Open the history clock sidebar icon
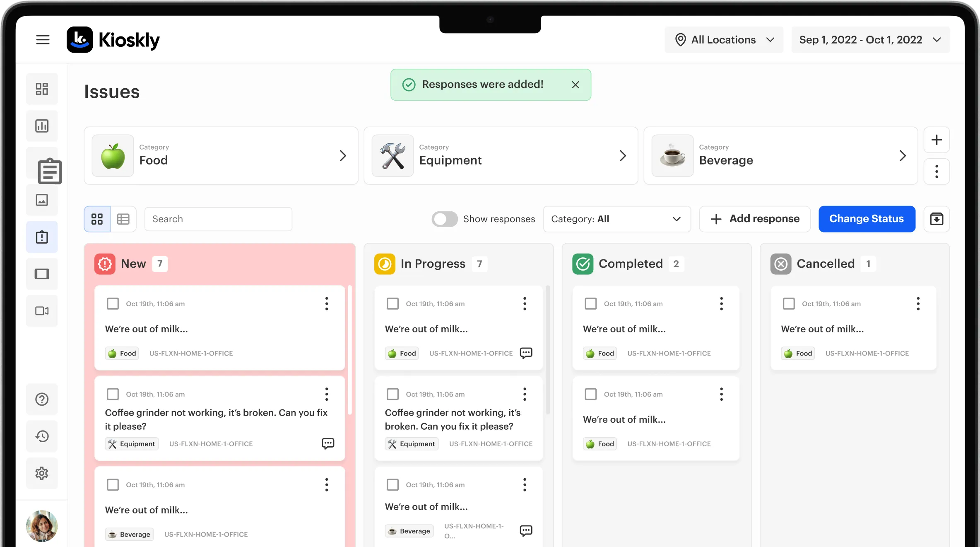980x547 pixels. click(42, 436)
